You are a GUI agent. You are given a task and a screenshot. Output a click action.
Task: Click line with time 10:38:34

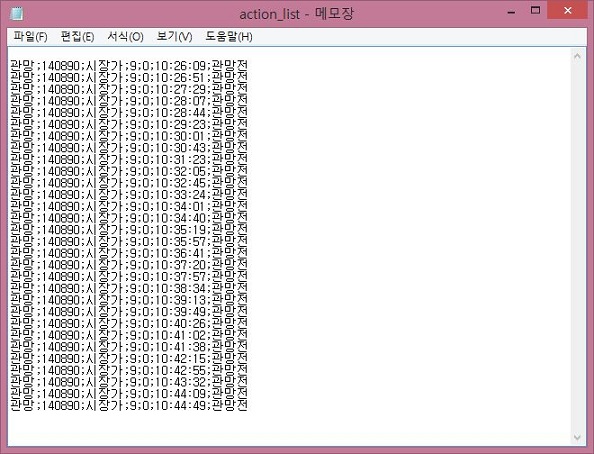129,288
